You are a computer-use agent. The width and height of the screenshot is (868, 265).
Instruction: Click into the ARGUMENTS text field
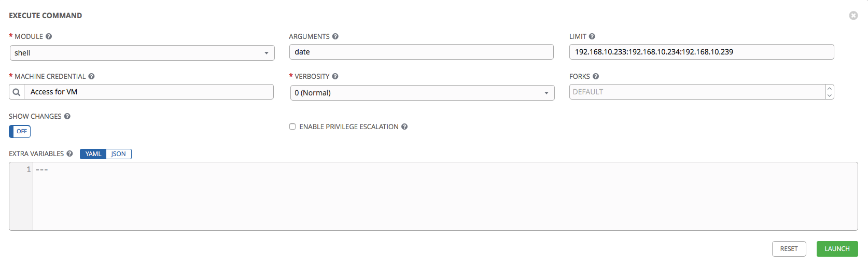coord(421,52)
